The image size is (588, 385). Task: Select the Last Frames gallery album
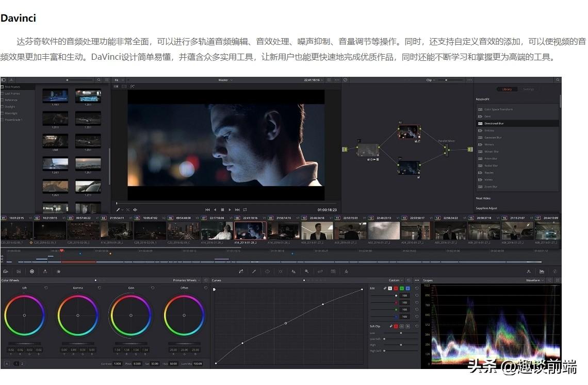18,93
